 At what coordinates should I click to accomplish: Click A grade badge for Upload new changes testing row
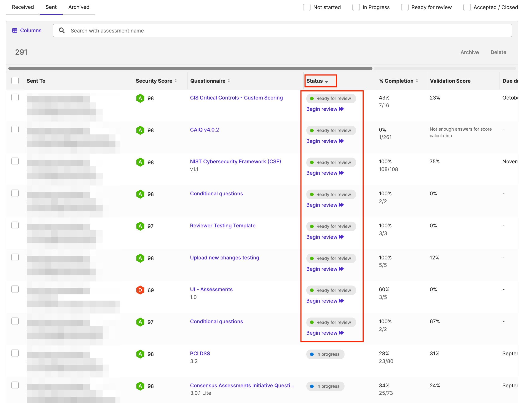pyautogui.click(x=140, y=258)
